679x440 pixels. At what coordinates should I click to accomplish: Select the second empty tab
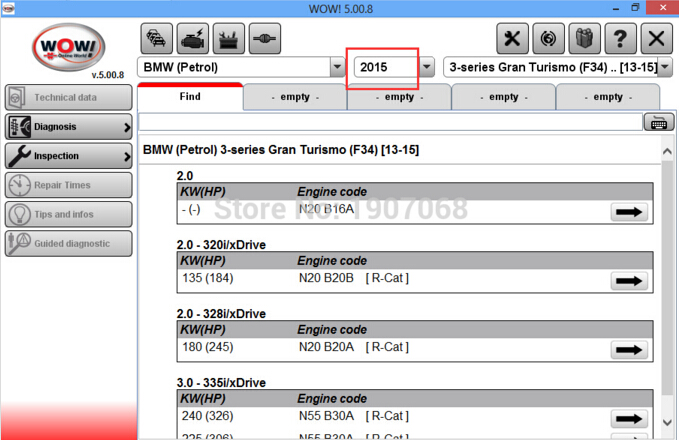click(400, 97)
